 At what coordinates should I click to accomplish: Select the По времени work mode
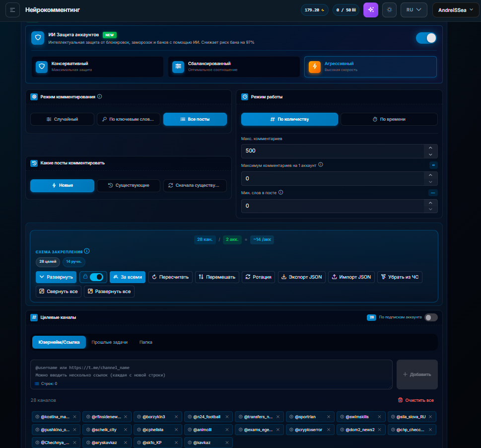coord(389,119)
